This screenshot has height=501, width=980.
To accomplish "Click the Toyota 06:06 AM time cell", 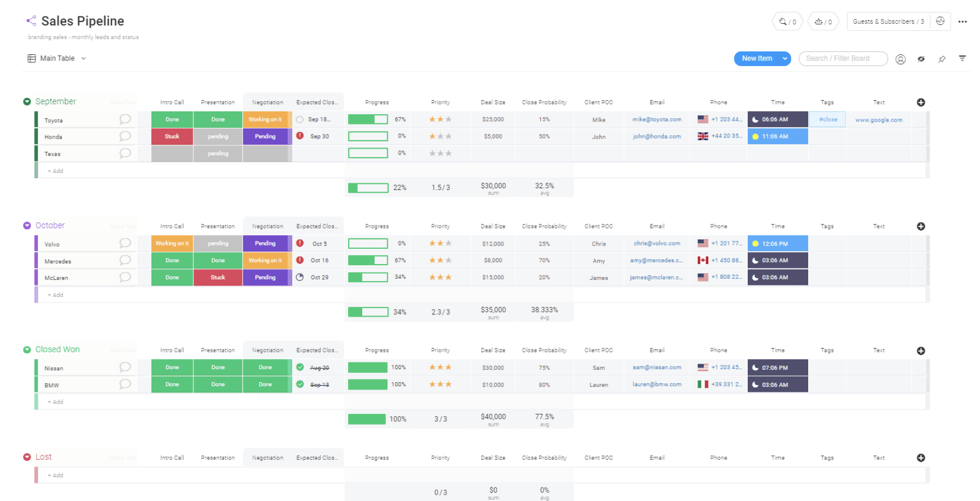I will coord(778,119).
